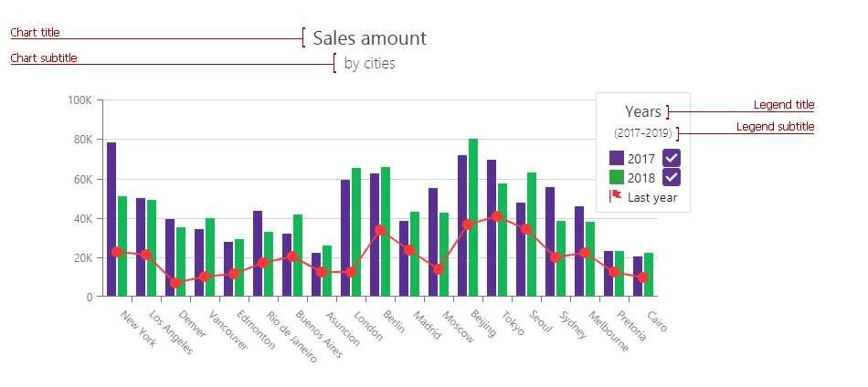Click the green 2018 bar for Beijing
Screen dimensions: 868x387
point(473,217)
